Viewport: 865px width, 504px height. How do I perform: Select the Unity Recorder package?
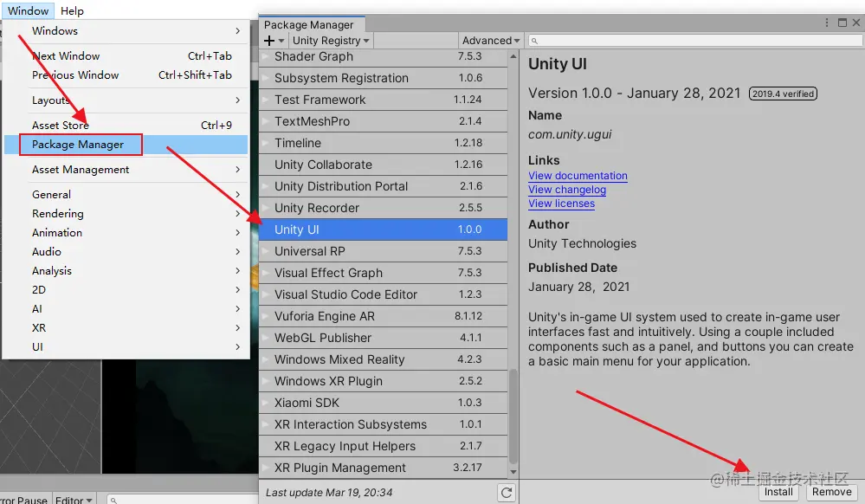384,208
